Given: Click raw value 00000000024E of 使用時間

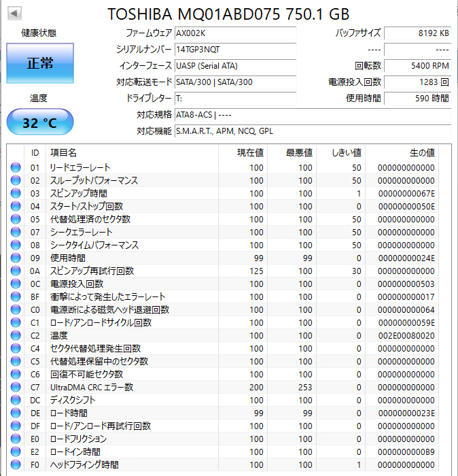Looking at the screenshot, I should pyautogui.click(x=406, y=258).
